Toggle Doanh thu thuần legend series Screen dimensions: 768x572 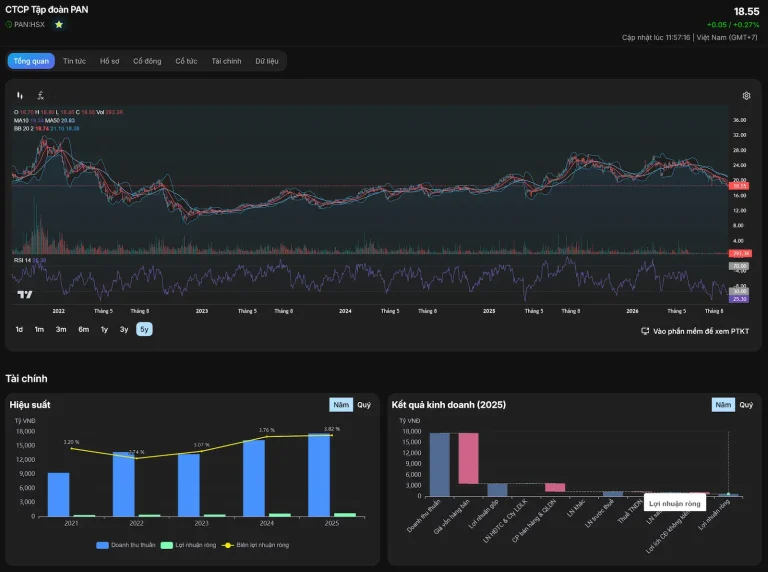click(x=126, y=545)
